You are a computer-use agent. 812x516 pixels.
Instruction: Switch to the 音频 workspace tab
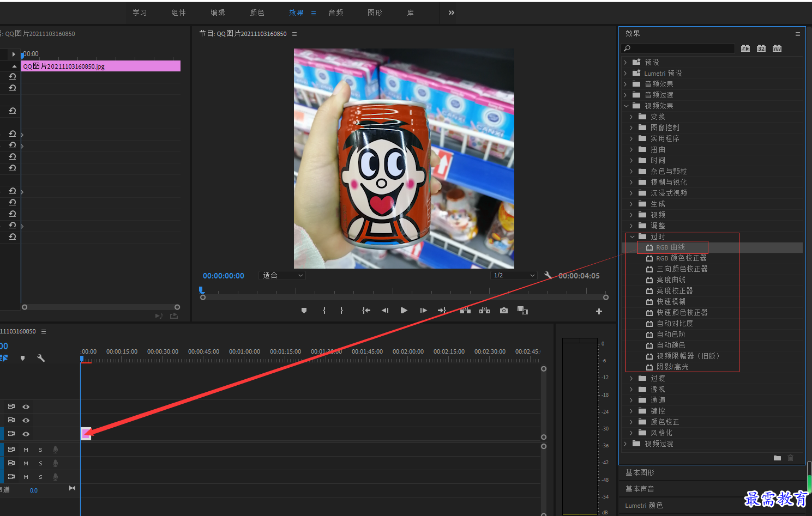coord(336,13)
